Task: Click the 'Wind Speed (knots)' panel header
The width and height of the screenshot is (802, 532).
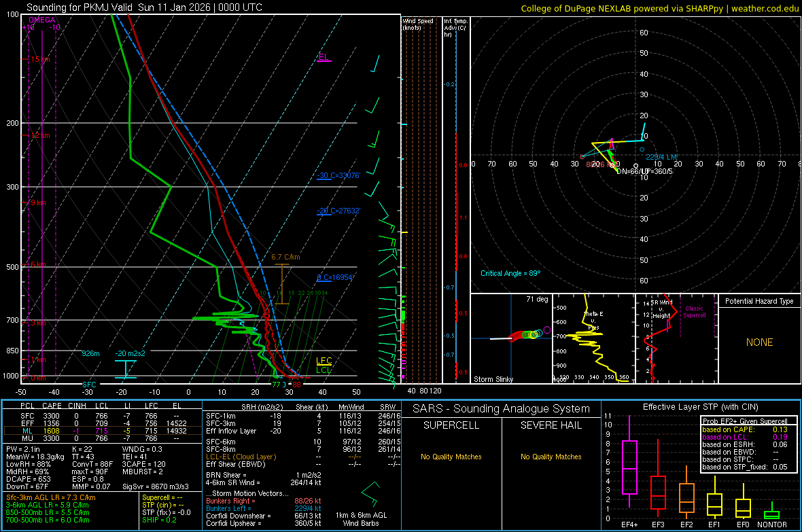Action: point(418,24)
